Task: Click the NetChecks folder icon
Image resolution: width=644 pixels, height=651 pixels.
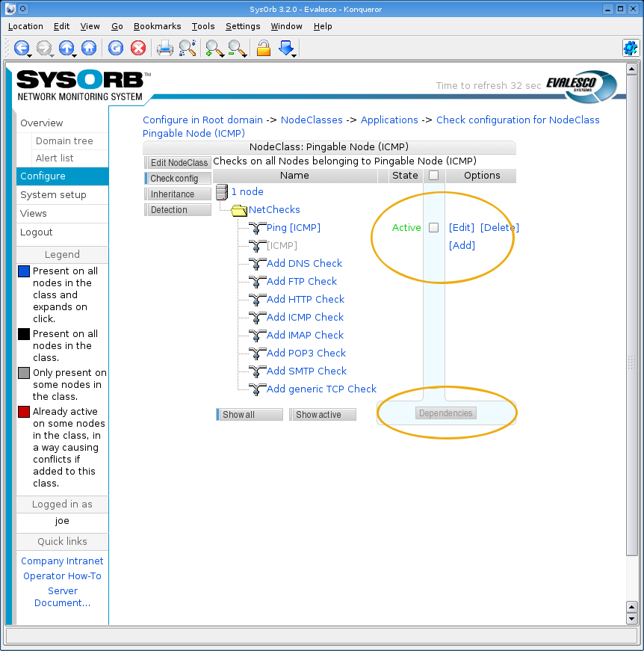Action: pos(239,210)
